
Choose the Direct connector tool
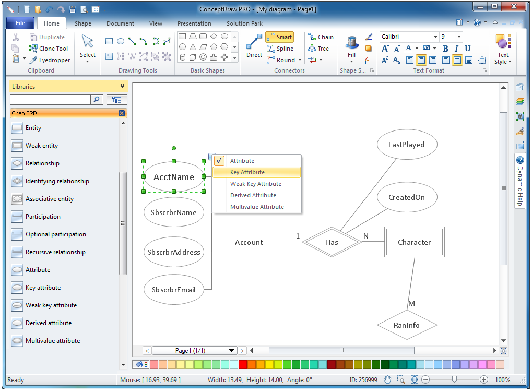[254, 46]
